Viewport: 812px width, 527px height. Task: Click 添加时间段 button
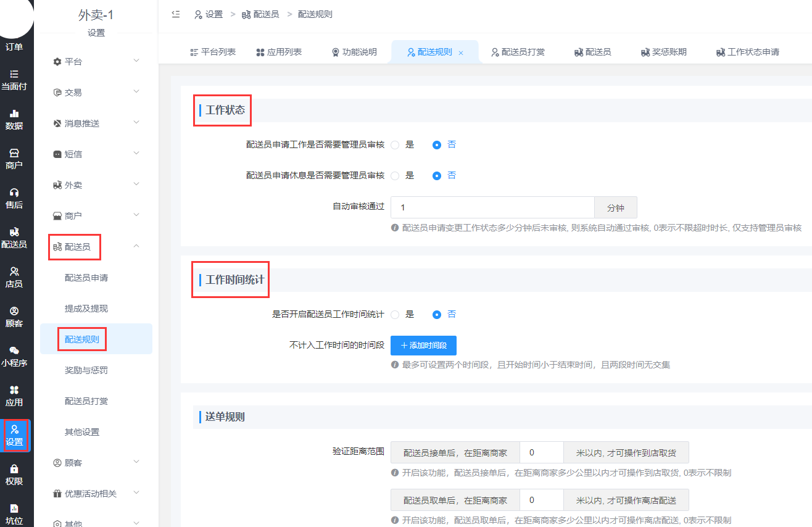423,345
